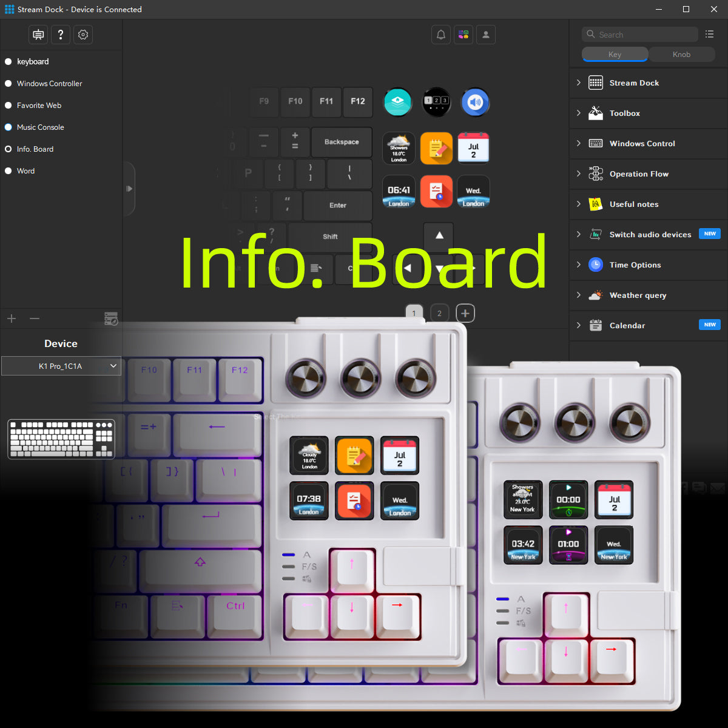Click the plus button to add a page
The width and height of the screenshot is (728, 728).
(x=465, y=313)
